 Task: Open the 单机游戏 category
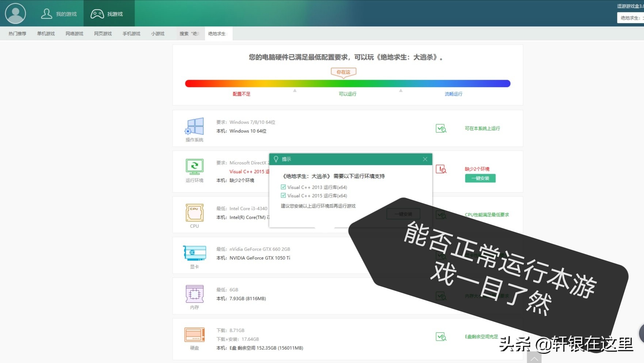tap(46, 34)
